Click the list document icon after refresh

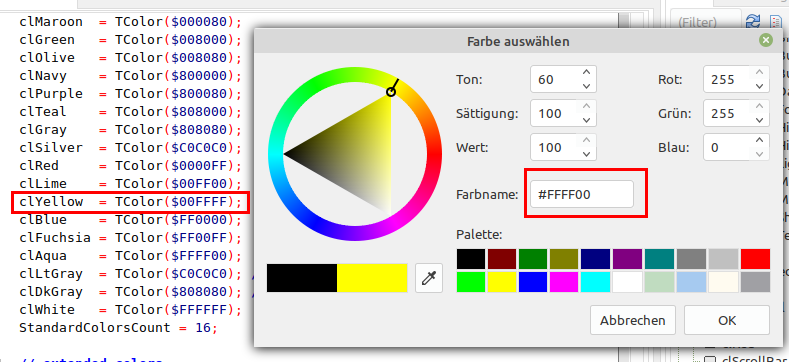(775, 21)
